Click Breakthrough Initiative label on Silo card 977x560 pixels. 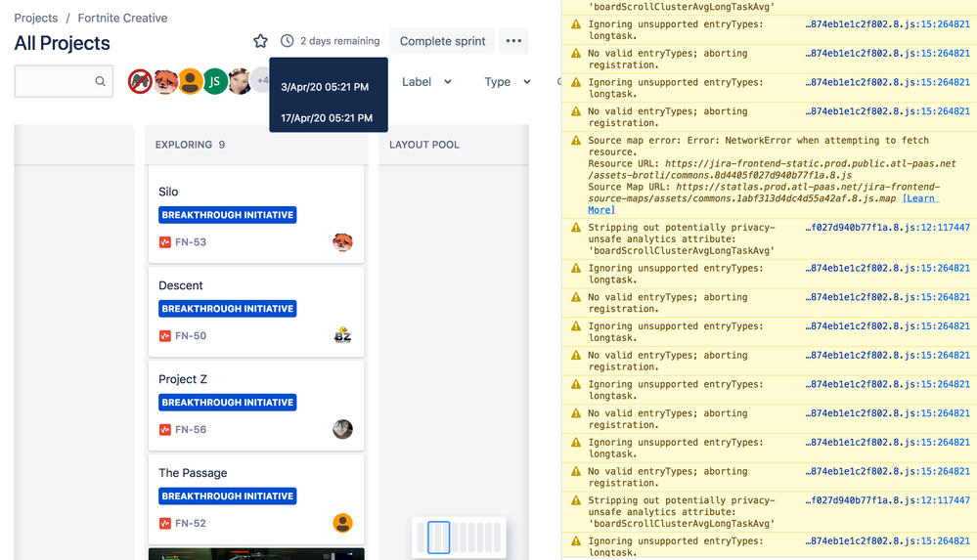(228, 215)
